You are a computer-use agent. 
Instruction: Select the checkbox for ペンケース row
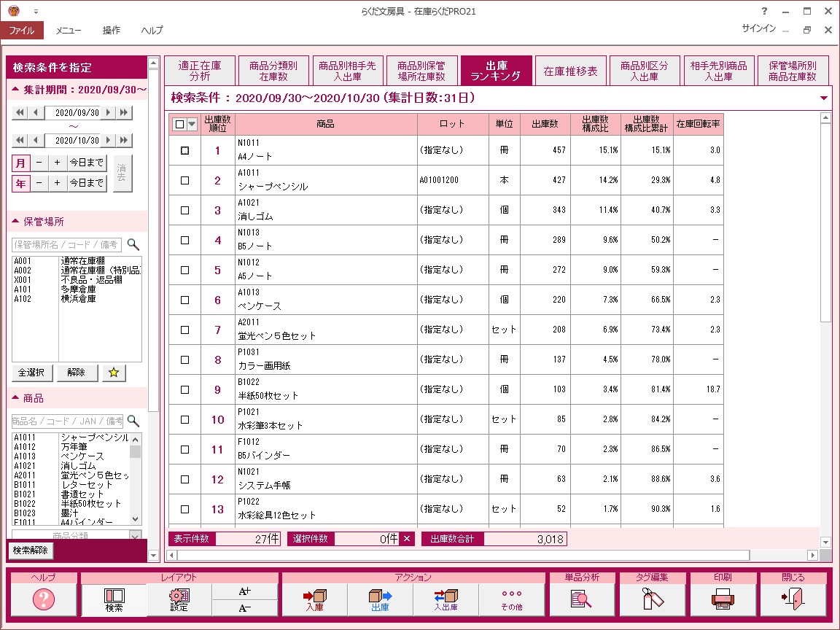click(x=184, y=300)
